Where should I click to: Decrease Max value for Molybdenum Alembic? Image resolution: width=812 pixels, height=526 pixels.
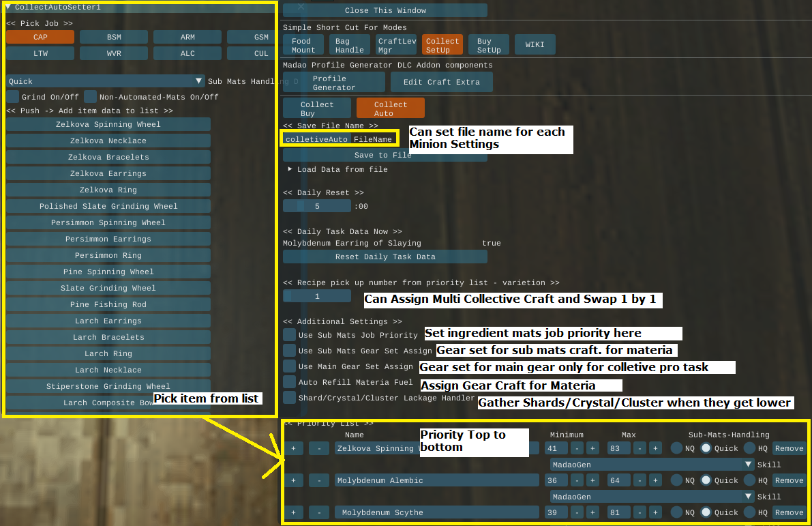coord(640,480)
